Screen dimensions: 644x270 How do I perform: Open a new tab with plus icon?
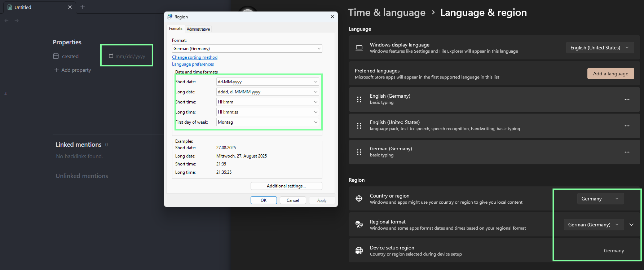(83, 7)
